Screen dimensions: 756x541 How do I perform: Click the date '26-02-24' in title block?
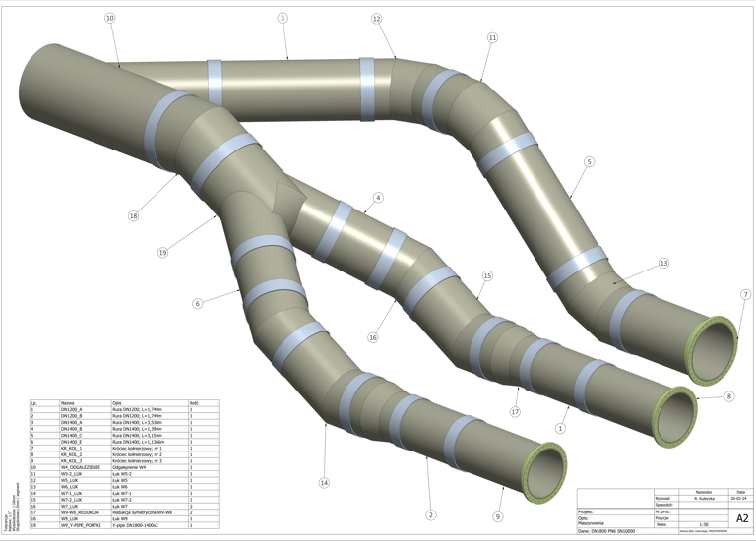[x=740, y=498]
